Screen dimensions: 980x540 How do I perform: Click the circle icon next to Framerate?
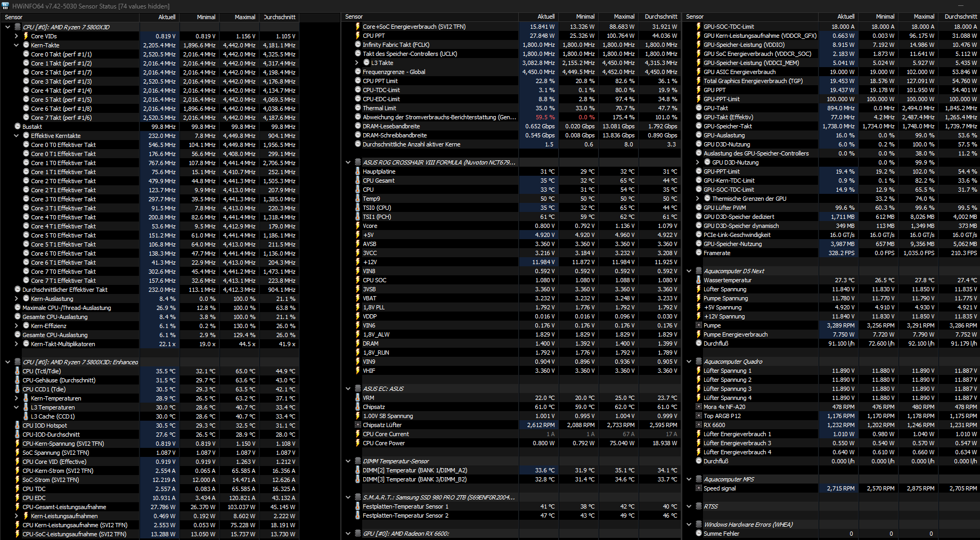click(699, 253)
